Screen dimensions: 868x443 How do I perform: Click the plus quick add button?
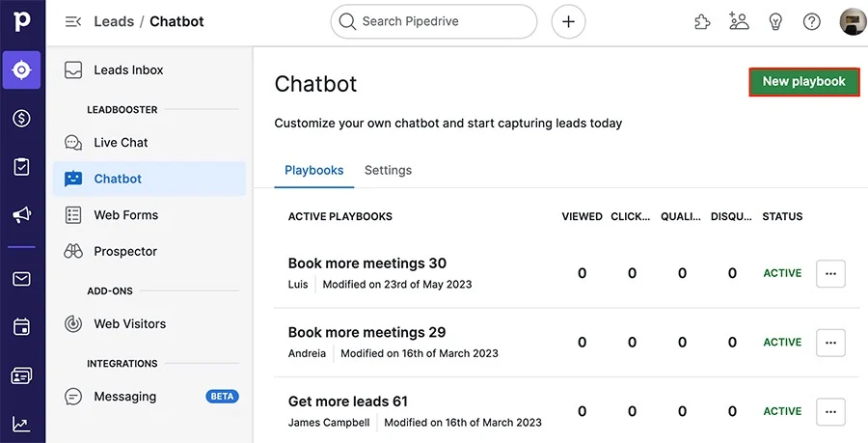click(568, 21)
